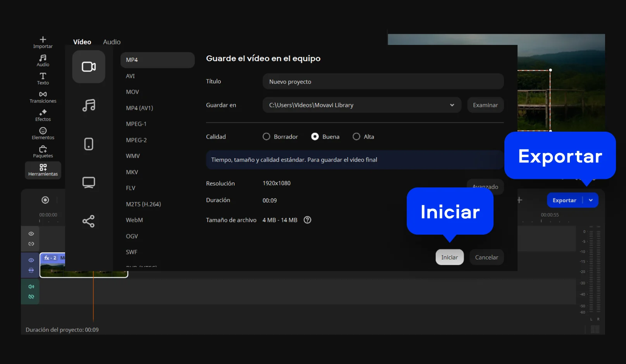This screenshot has height=364, width=626.
Task: Open the Efectos panel
Action: coord(43,115)
